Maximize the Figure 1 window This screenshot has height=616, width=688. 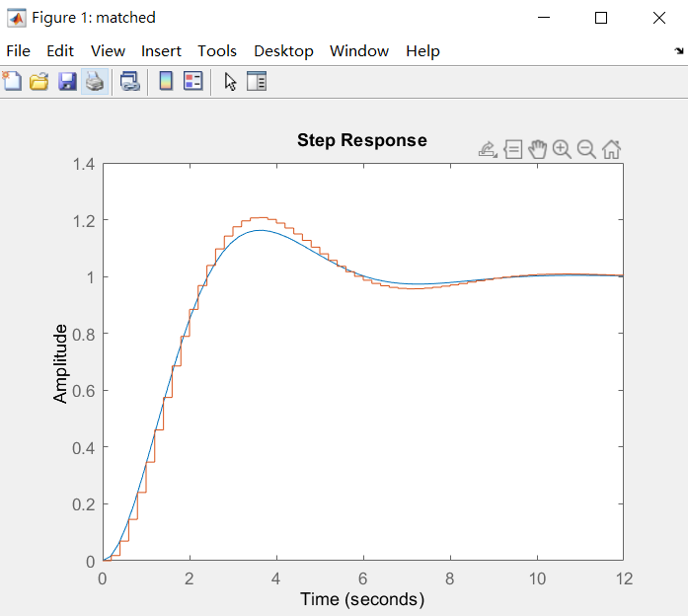coord(601,18)
